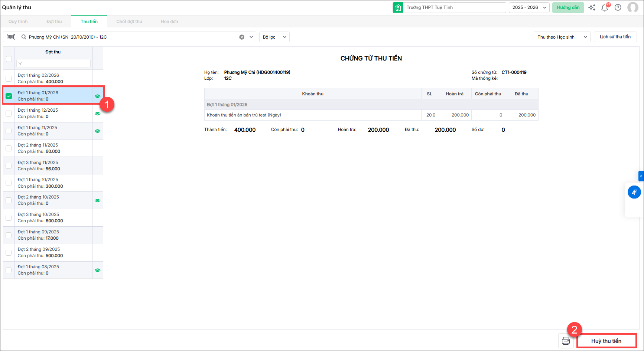Clear the student search field
Screen dimensions: 644x351
(x=242, y=37)
